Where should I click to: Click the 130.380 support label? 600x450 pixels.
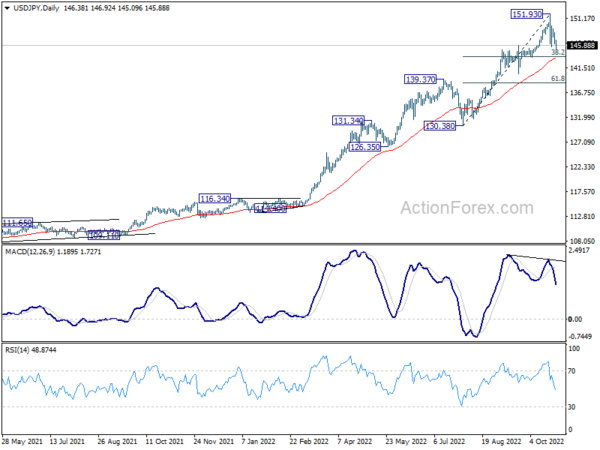point(440,126)
